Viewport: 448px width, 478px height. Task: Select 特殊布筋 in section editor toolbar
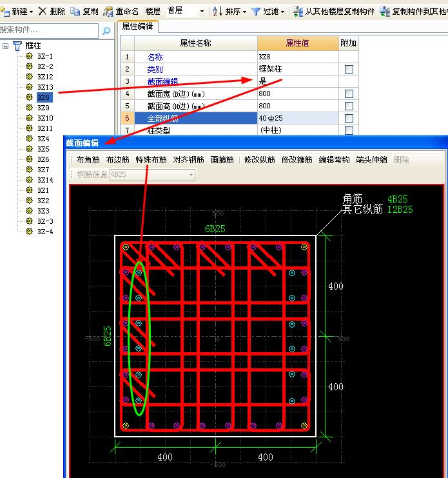(151, 160)
